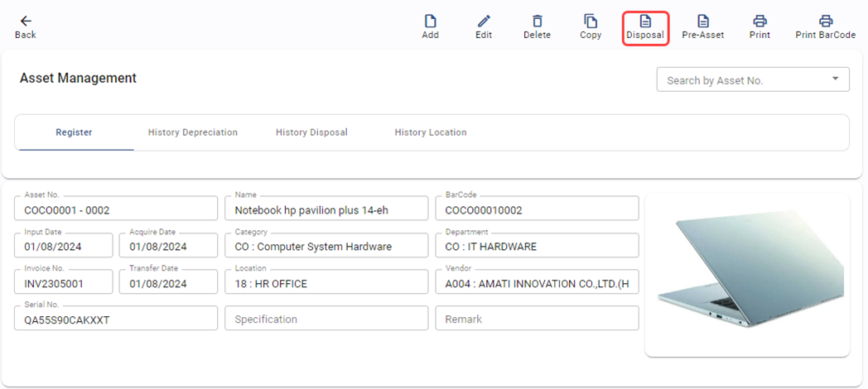Open the Department dropdown field
The height and width of the screenshot is (389, 868).
pos(537,247)
